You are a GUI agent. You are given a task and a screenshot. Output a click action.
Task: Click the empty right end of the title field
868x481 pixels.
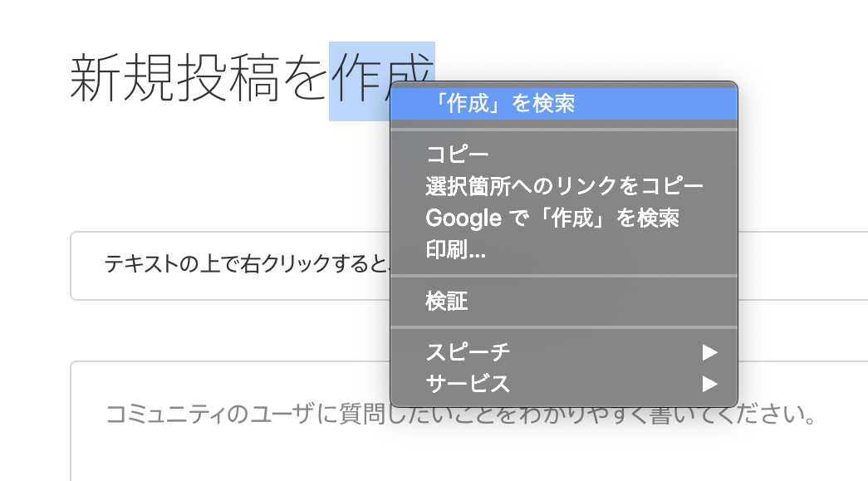tap(806, 266)
